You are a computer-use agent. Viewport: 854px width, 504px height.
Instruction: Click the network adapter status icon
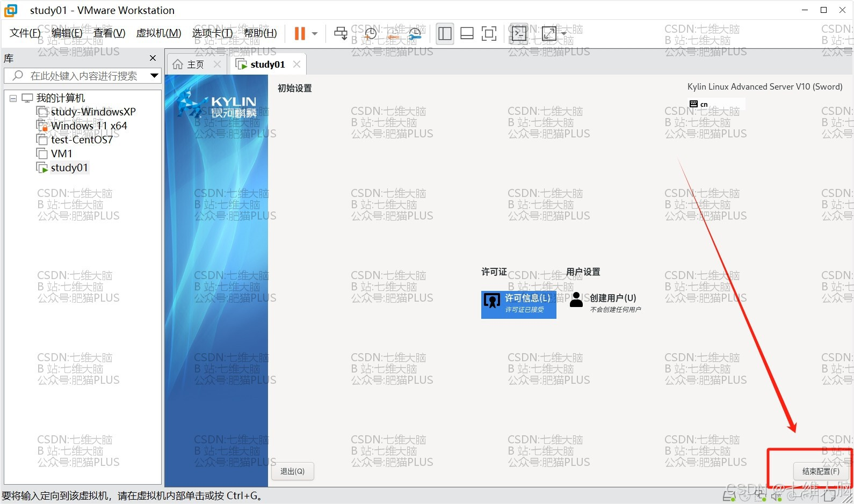[x=759, y=496]
